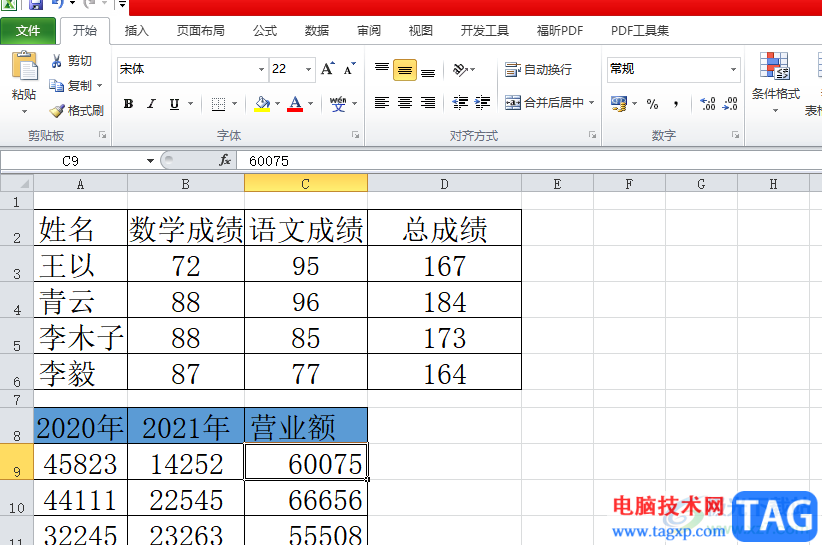Click 合并后居中 merge and center
The image size is (822, 545).
coord(544,103)
